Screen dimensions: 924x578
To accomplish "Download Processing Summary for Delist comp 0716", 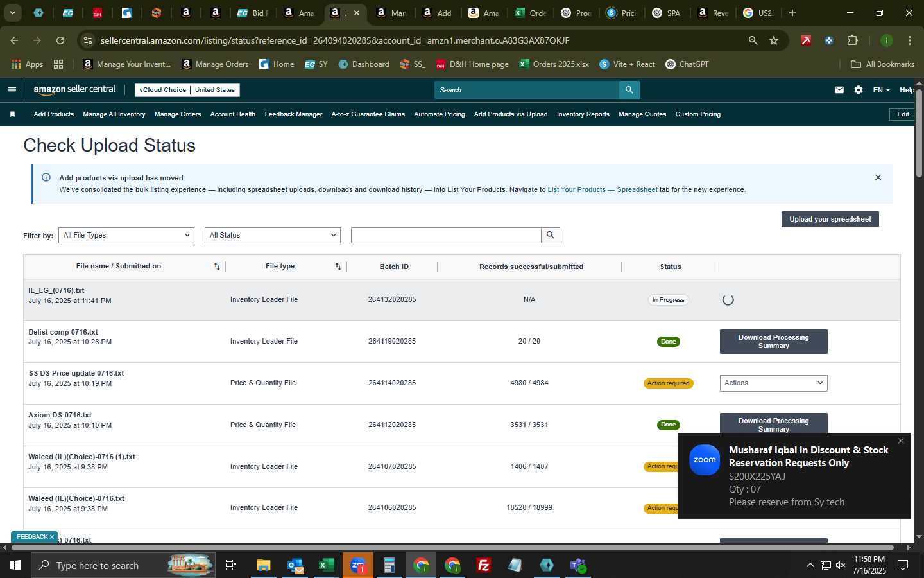I will coord(774,342).
